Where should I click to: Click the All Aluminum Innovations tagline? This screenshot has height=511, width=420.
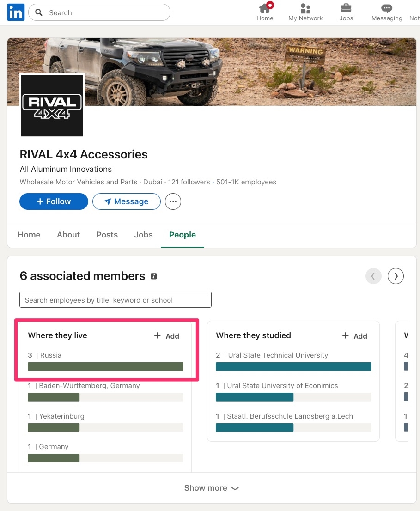(66, 169)
